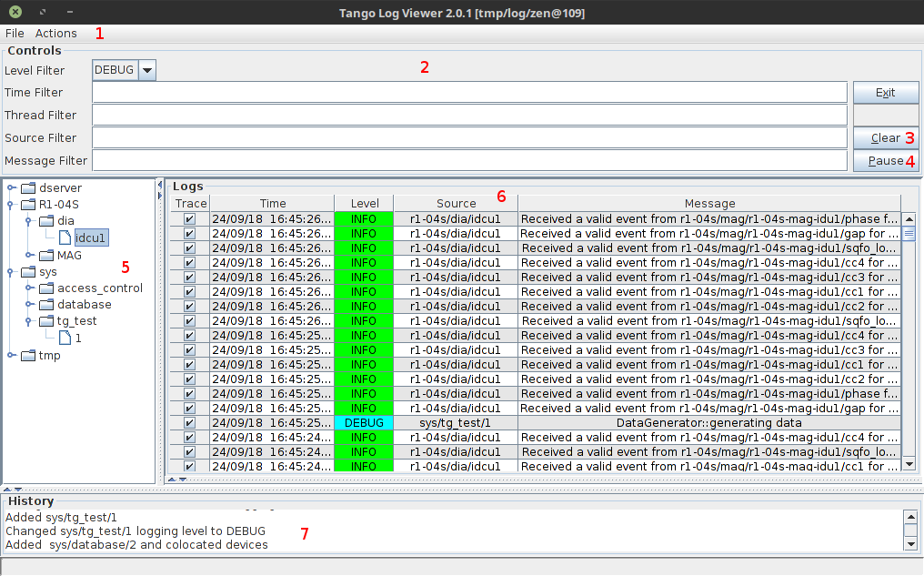
Task: Sort logs by the Source column header
Action: click(457, 204)
